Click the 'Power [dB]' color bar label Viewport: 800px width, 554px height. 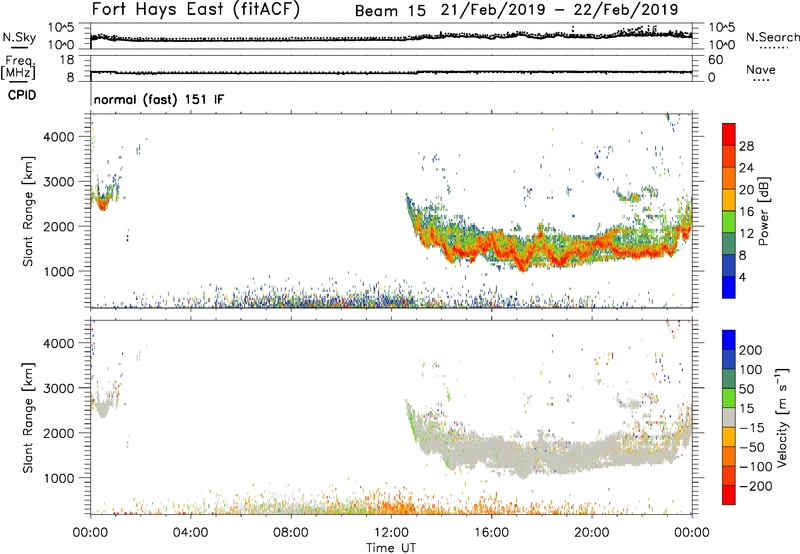click(x=763, y=211)
